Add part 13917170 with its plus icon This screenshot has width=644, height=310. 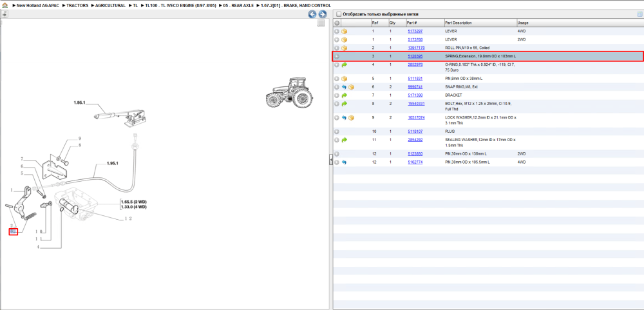tap(337, 48)
